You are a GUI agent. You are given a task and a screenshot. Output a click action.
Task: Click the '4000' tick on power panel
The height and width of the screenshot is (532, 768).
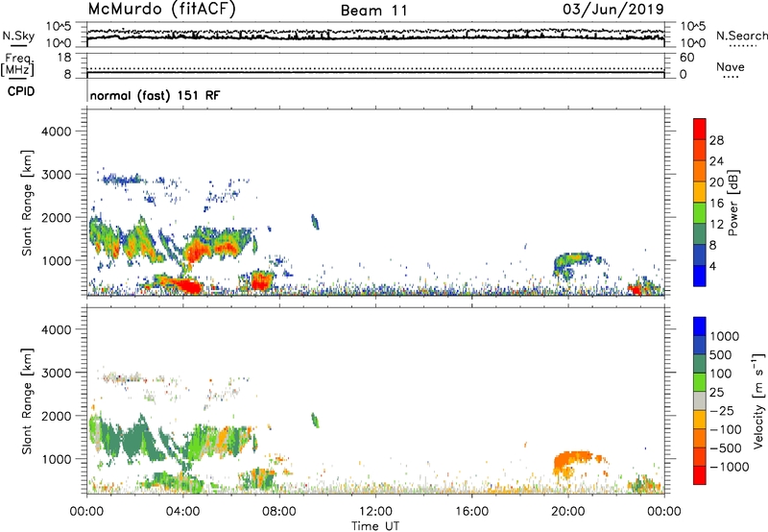[56, 132]
